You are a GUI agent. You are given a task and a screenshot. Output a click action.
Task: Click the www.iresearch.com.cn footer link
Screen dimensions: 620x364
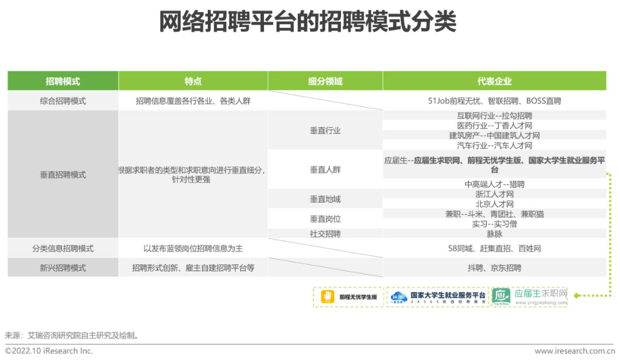click(575, 351)
